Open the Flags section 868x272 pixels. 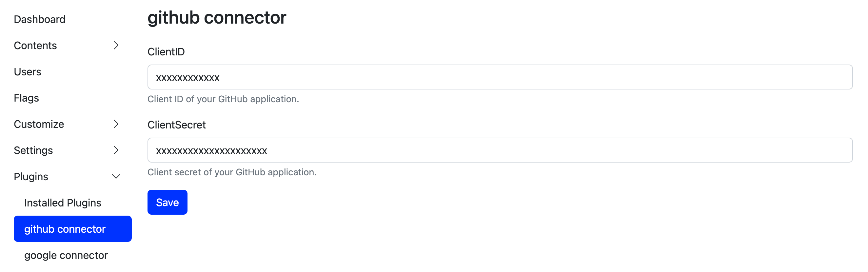(x=26, y=98)
